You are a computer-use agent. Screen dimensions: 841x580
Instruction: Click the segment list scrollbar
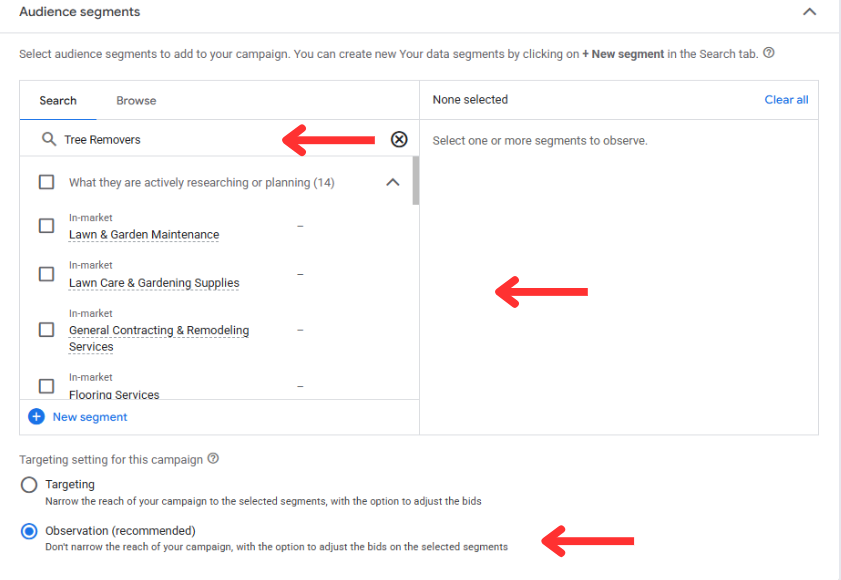tap(415, 180)
